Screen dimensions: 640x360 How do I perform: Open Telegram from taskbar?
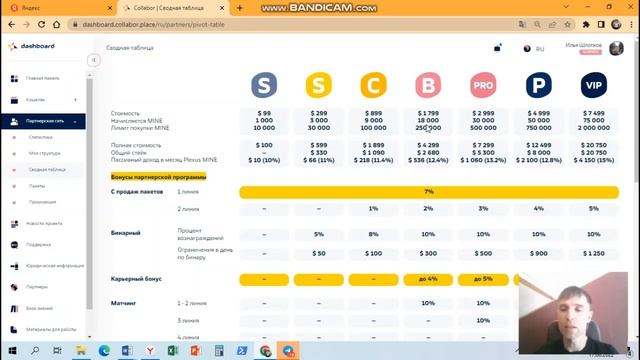click(288, 351)
